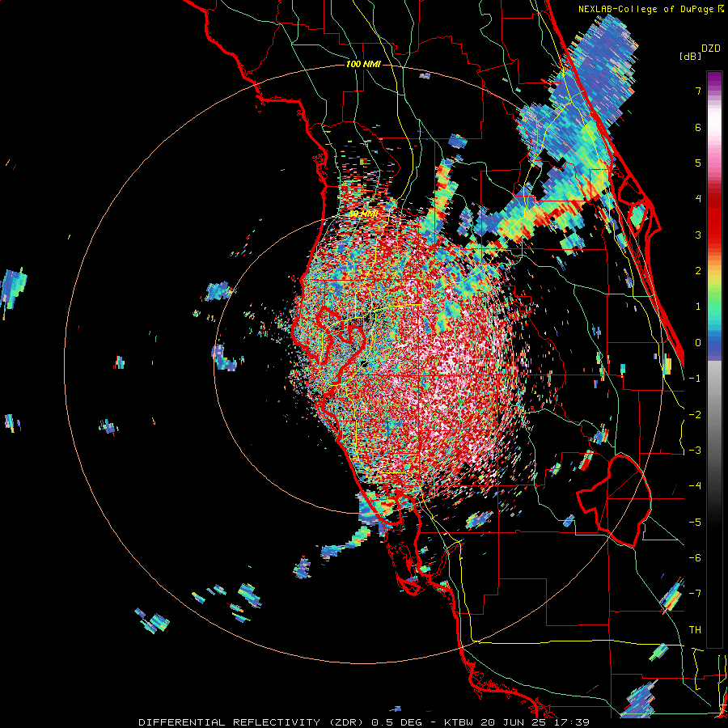Viewport: 728px width, 728px height.
Task: Click the -7 value on the color scale
Action: click(x=695, y=594)
